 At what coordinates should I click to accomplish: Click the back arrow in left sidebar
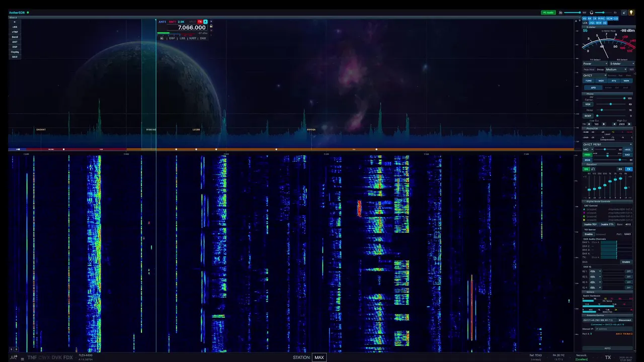click(x=15, y=22)
